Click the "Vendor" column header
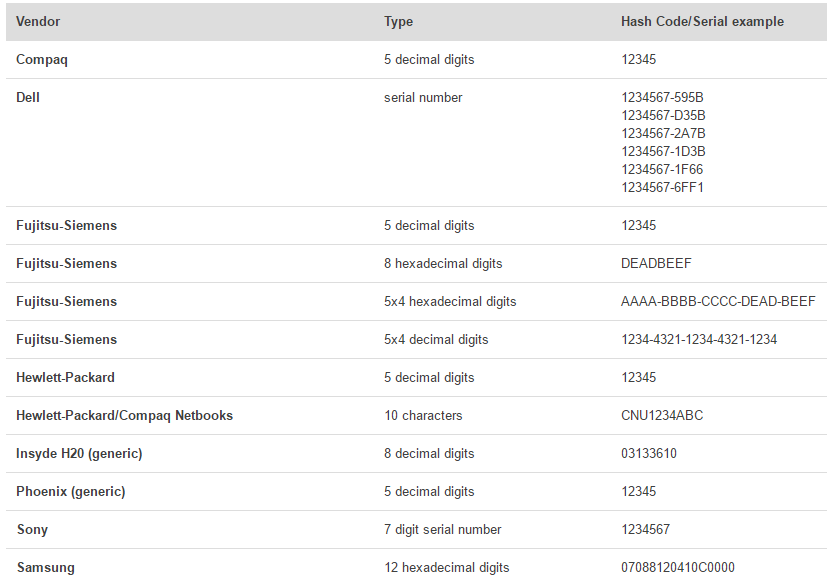Image resolution: width=827 pixels, height=587 pixels. (38, 22)
